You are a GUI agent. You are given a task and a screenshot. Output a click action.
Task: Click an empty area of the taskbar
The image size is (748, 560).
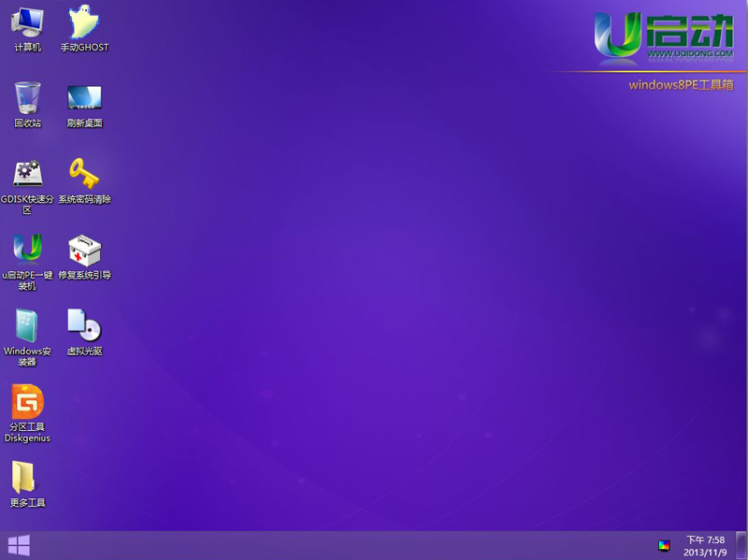click(x=374, y=545)
